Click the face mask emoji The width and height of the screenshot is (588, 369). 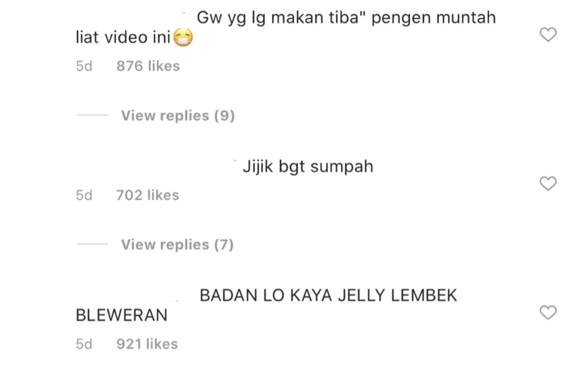pos(183,38)
